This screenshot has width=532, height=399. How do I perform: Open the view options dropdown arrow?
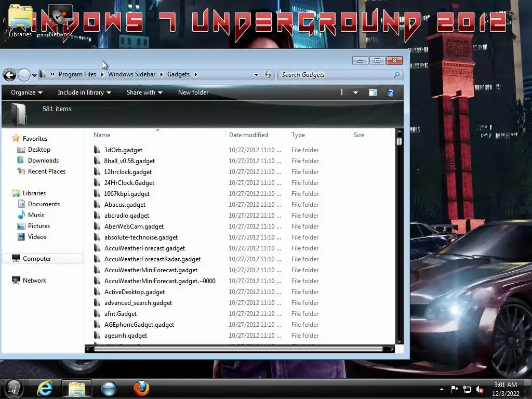pyautogui.click(x=355, y=92)
